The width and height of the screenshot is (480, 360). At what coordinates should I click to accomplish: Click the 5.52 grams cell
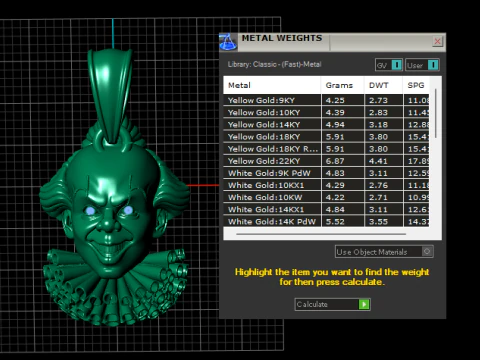[343, 221]
